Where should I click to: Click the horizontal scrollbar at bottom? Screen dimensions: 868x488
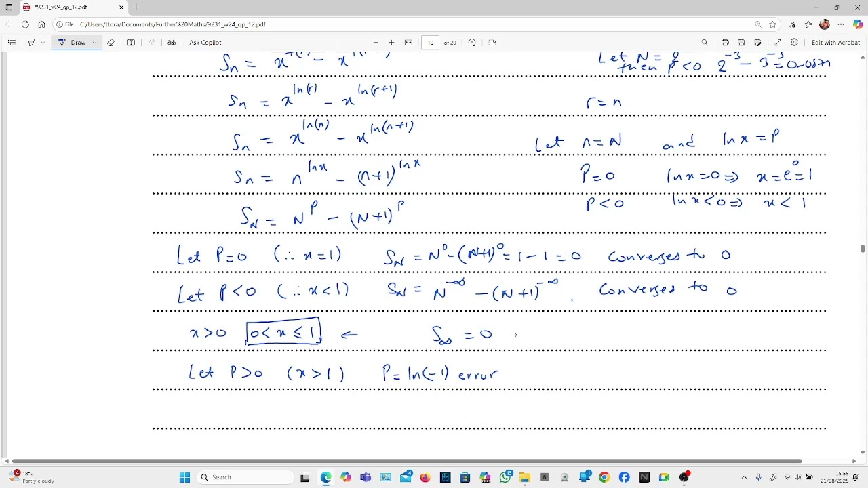point(407,461)
